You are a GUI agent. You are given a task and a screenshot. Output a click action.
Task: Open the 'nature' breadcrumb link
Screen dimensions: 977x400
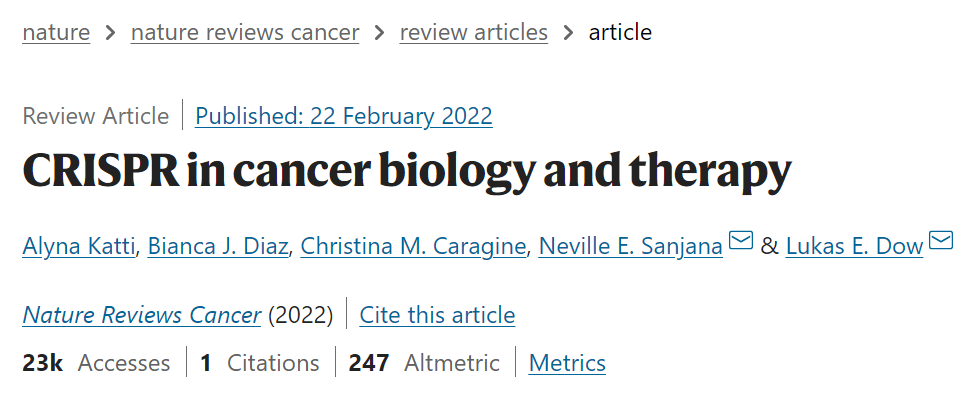56,32
